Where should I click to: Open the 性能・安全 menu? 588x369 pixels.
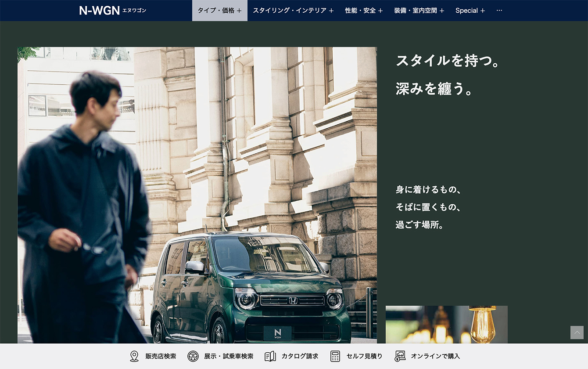click(x=364, y=11)
